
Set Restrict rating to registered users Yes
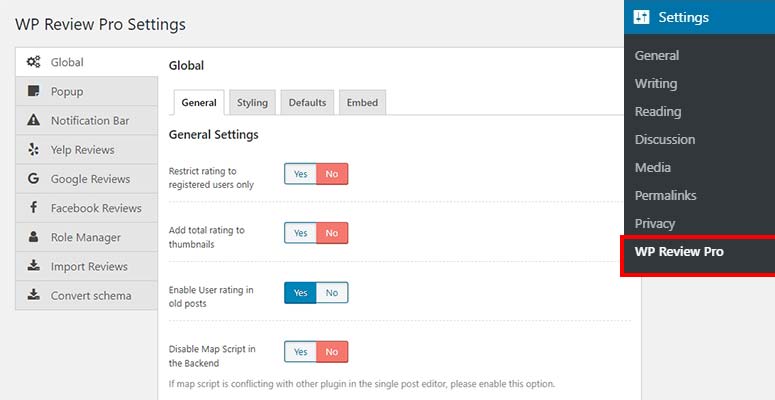(x=301, y=174)
